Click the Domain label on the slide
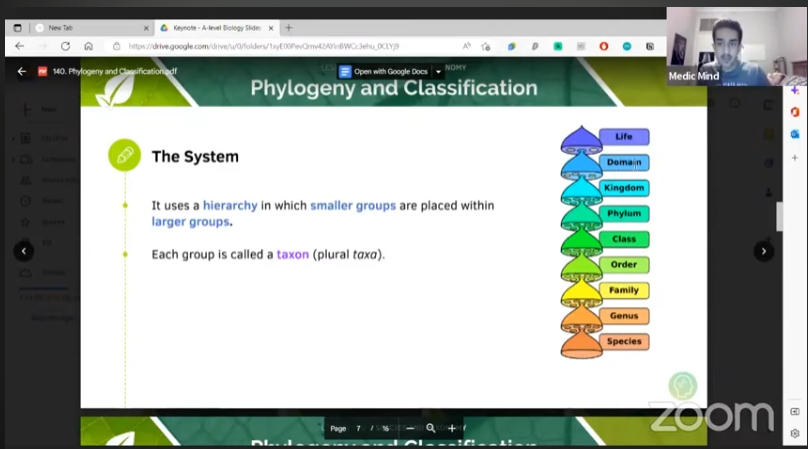The height and width of the screenshot is (449, 808). pyautogui.click(x=624, y=162)
